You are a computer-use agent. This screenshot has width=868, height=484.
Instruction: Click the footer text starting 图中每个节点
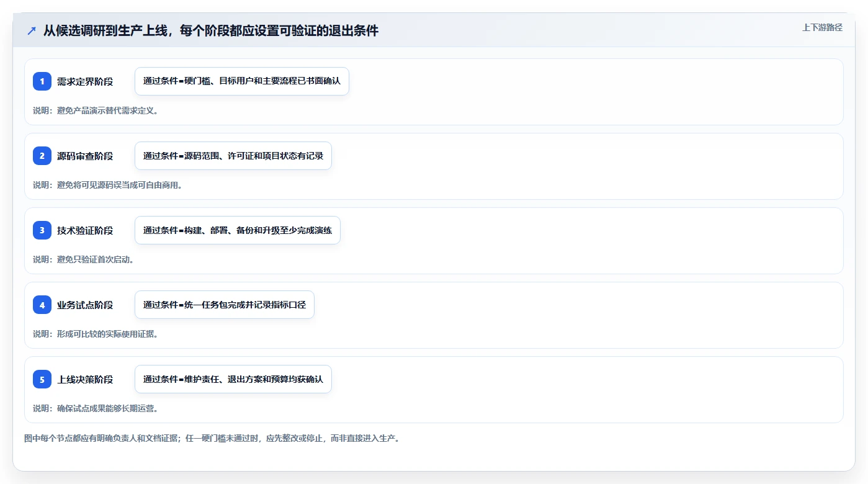point(212,438)
